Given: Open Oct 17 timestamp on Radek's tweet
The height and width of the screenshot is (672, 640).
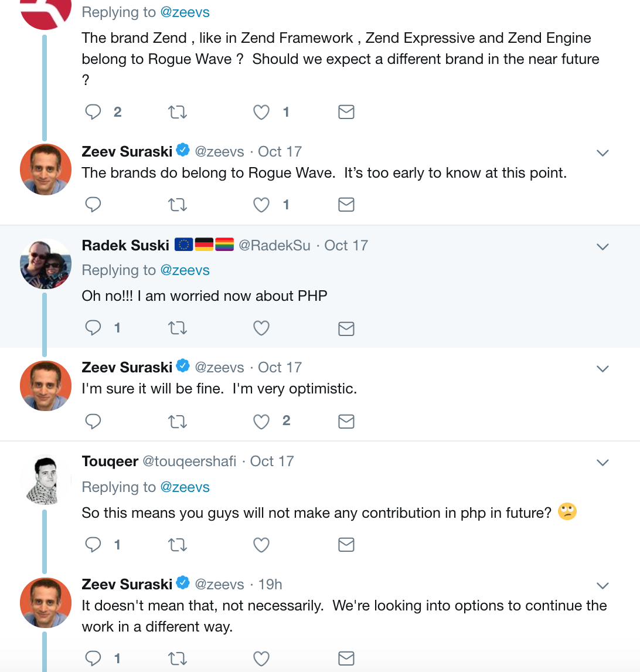Looking at the screenshot, I should [346, 245].
